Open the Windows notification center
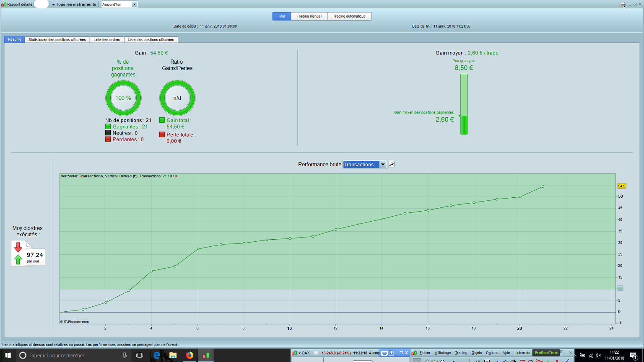Screen dimensions: 644x362 (x=634, y=355)
